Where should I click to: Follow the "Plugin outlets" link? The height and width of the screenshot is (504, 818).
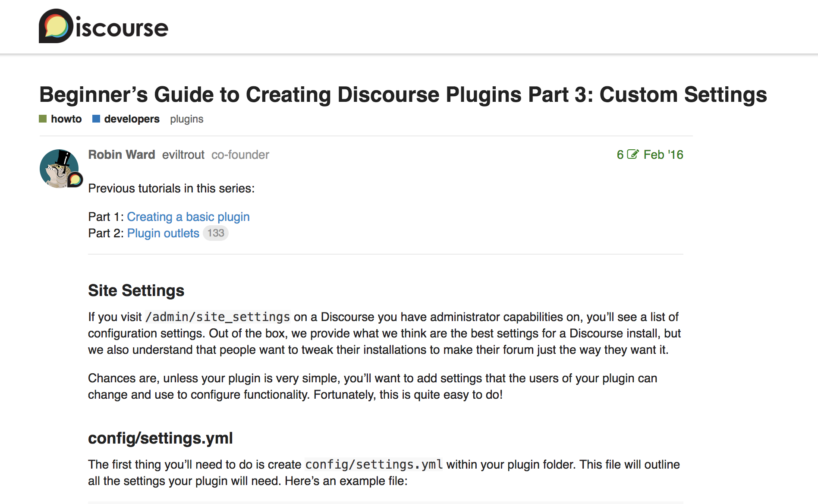(163, 233)
